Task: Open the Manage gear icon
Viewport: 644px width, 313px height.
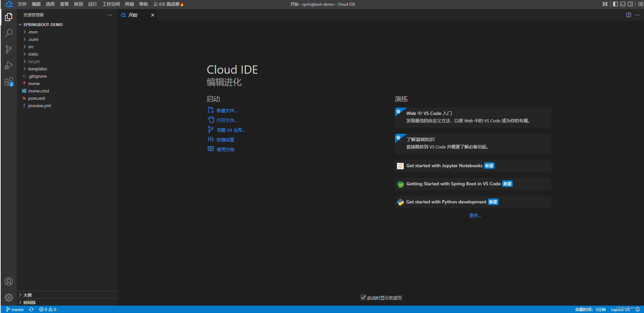Action: 9,298
